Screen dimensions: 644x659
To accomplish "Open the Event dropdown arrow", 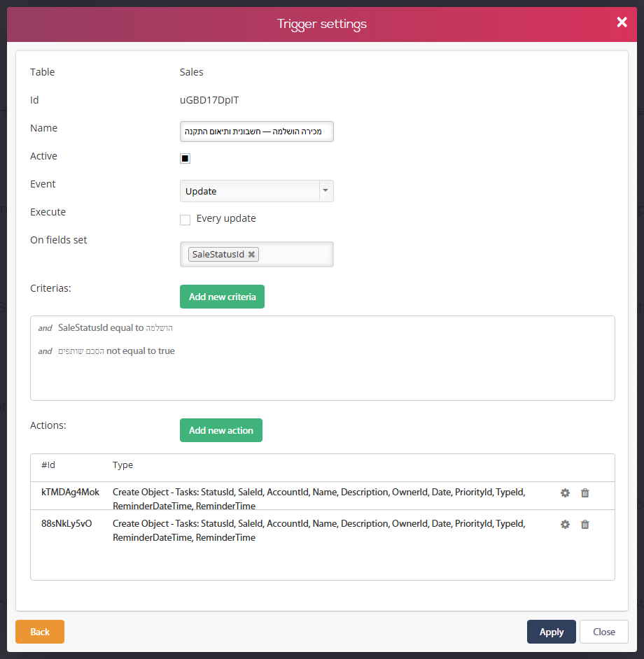I will pyautogui.click(x=326, y=191).
